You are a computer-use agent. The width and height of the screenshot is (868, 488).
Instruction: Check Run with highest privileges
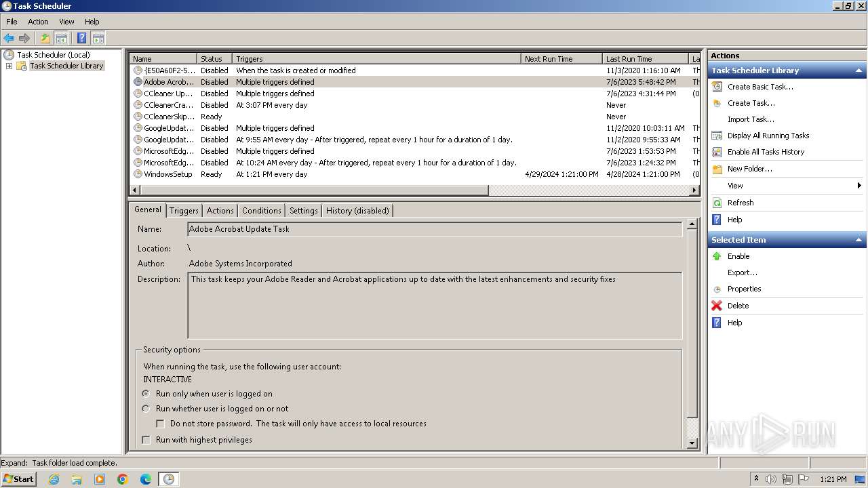pyautogui.click(x=146, y=440)
